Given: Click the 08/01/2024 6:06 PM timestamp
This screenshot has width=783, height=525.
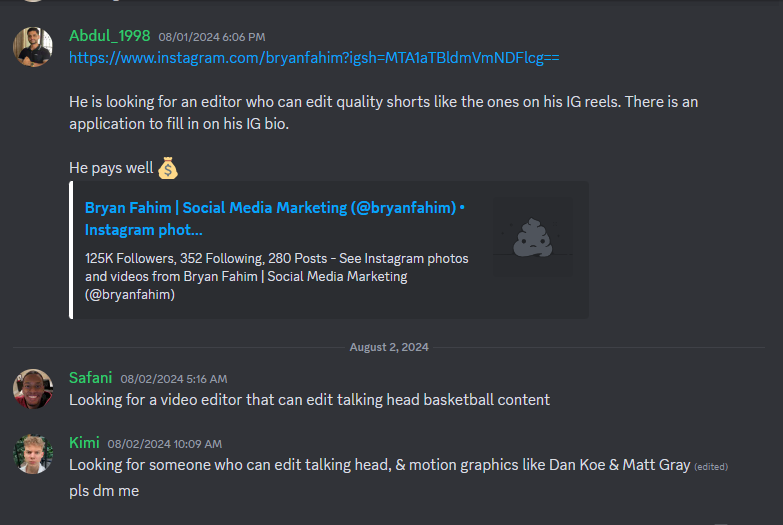Looking at the screenshot, I should point(211,37).
